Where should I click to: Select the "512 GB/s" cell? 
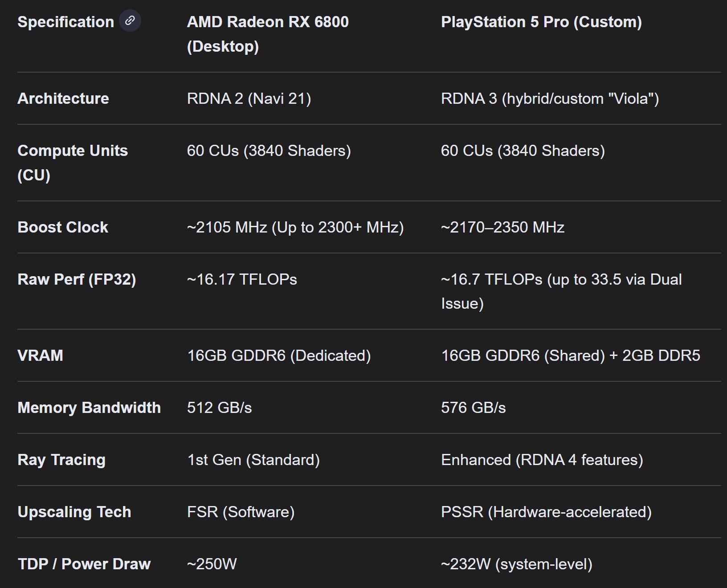tap(220, 408)
